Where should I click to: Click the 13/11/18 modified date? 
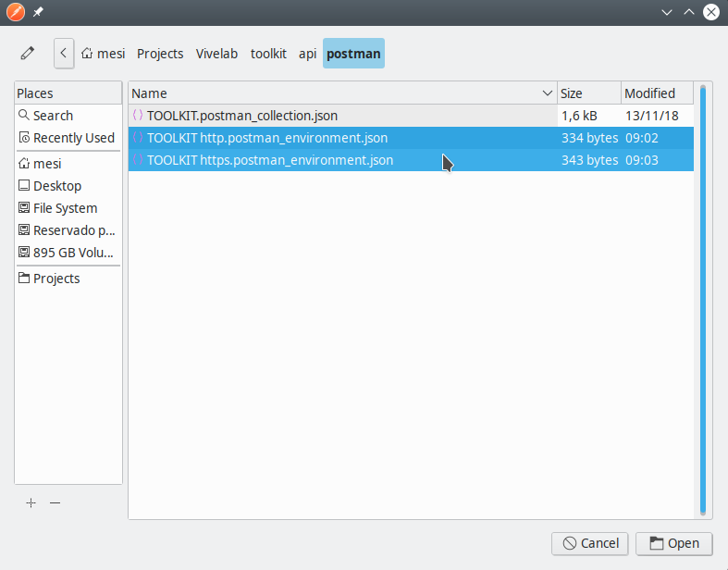[652, 116]
